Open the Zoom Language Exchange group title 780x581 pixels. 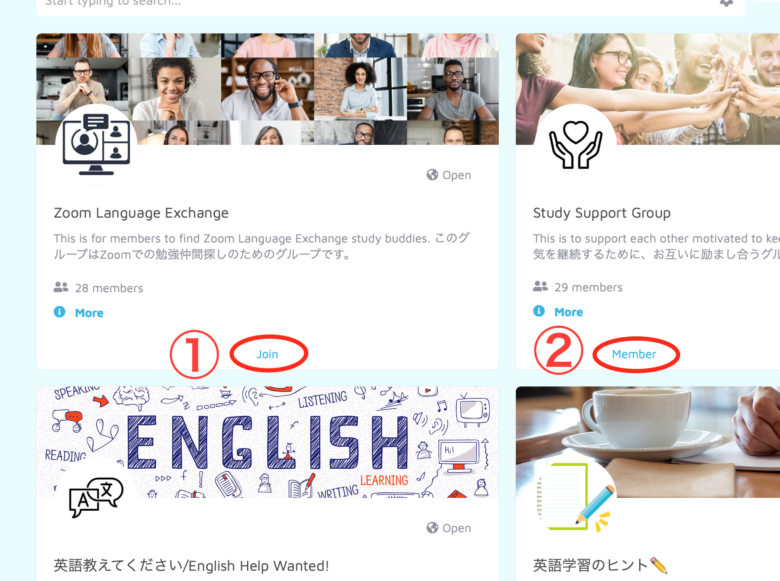(141, 213)
